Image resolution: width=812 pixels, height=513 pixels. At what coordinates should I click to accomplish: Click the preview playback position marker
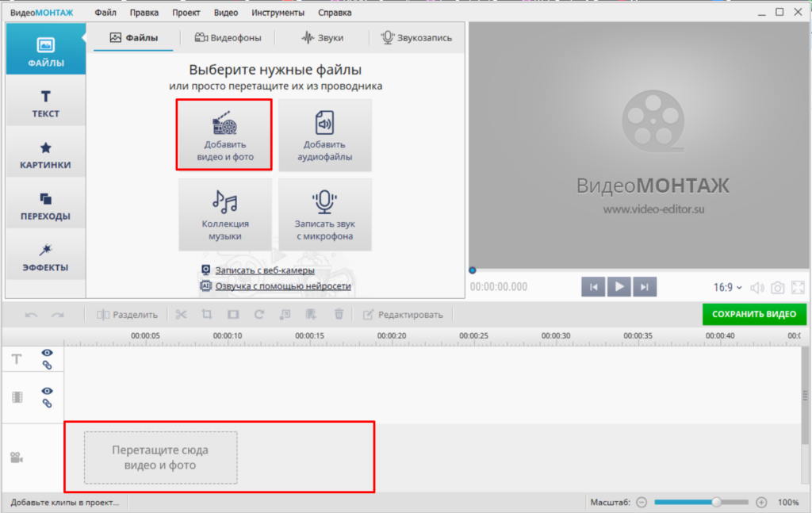pos(473,270)
